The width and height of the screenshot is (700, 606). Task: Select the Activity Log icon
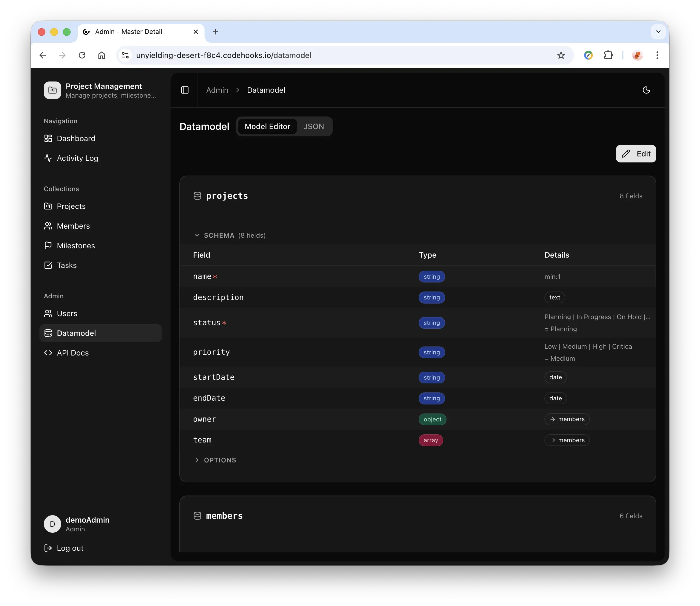coord(48,158)
